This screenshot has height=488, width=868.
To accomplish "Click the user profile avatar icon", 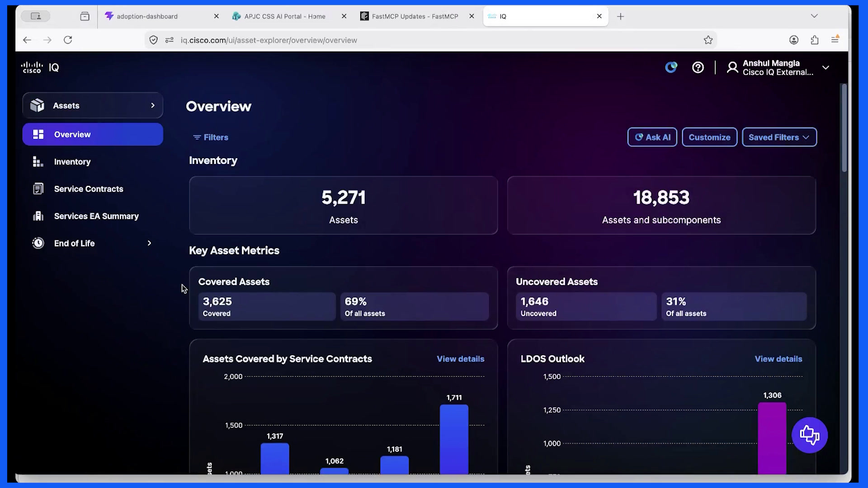I will point(732,67).
